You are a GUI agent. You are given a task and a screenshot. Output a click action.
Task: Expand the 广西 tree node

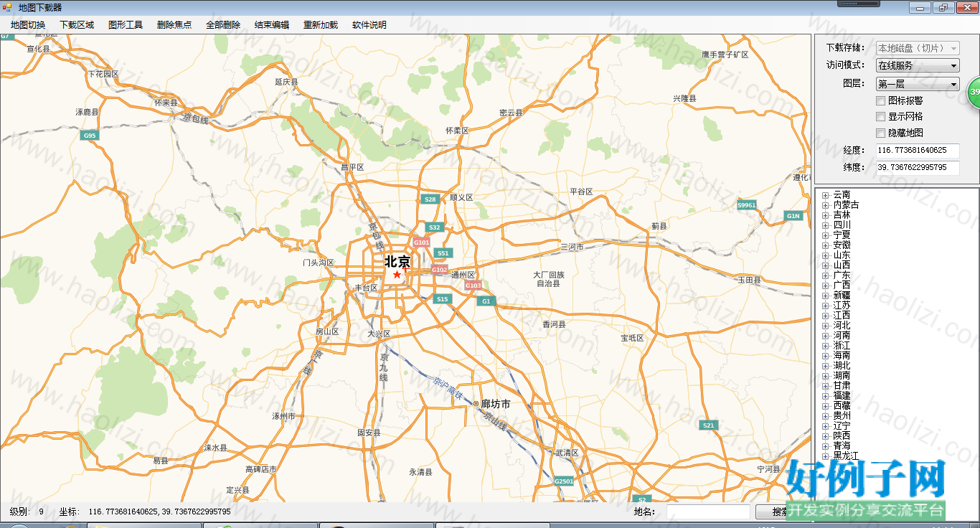pos(826,286)
